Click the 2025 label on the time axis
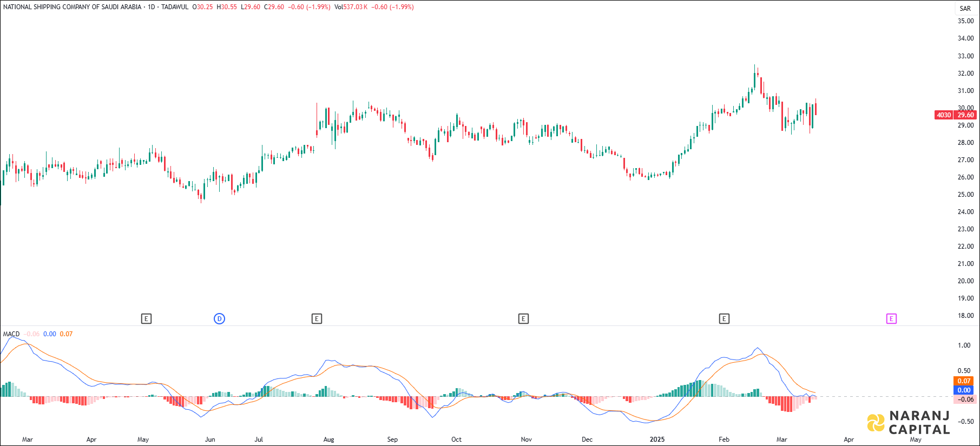Viewport: 980px width, 446px height. (657, 440)
